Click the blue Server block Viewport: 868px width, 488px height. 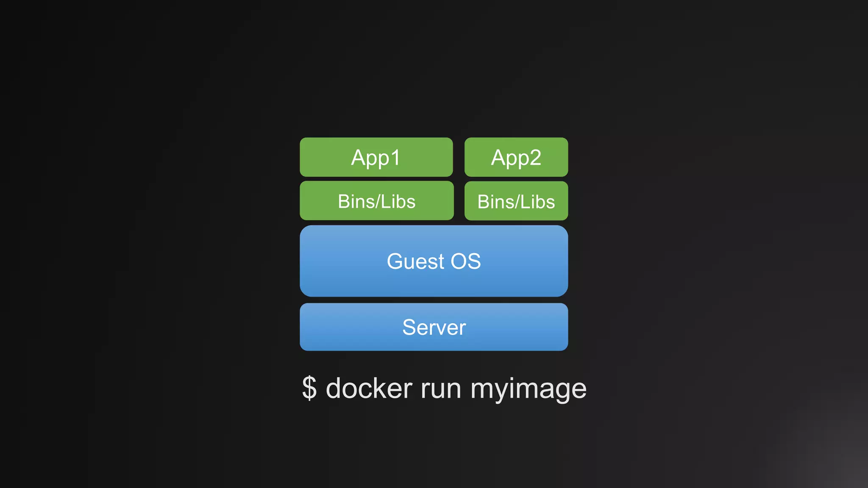coord(434,327)
